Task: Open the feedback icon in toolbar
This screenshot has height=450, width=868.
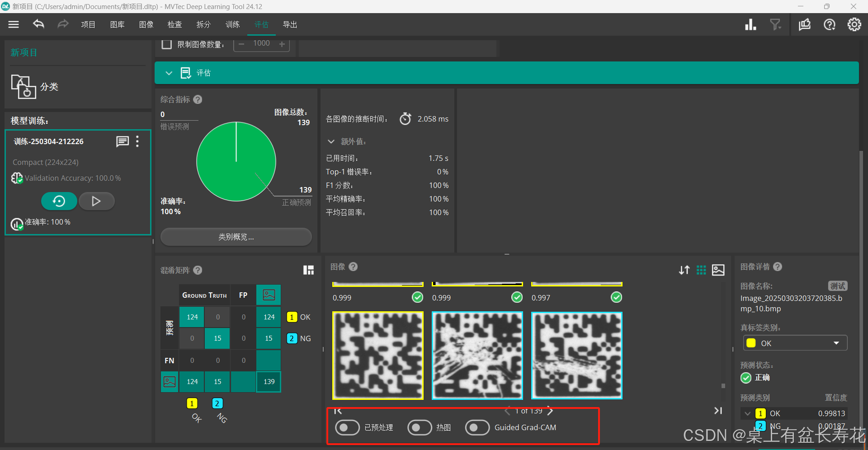Action: 805,24
